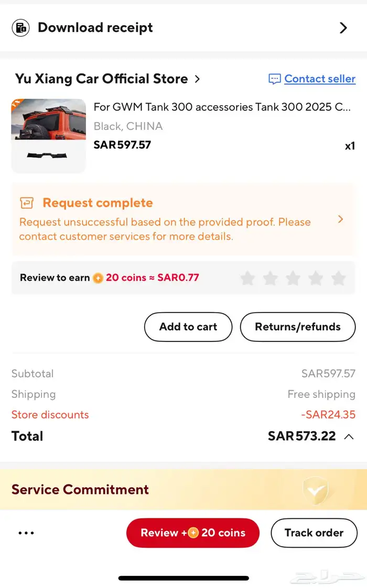Select the middle star in the review rating
Viewport: 367px width, 588px height.
(x=293, y=278)
